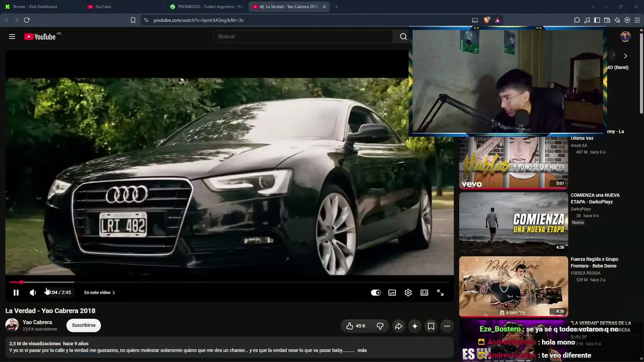Open Brave Leo AI sparkle icon
Viewport: 644px width, 362px height.
(x=617, y=20)
